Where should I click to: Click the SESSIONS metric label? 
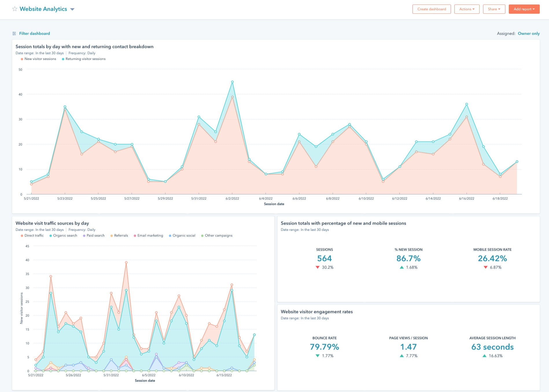pyautogui.click(x=325, y=249)
